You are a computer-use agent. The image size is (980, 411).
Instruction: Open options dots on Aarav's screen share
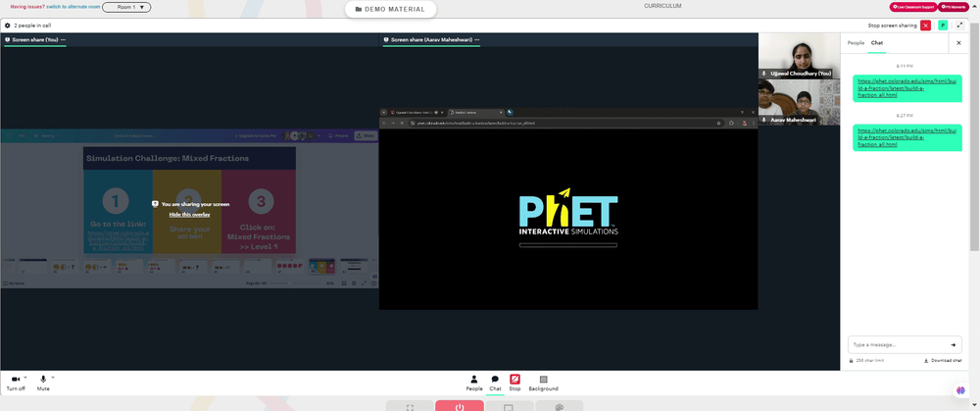(x=477, y=39)
